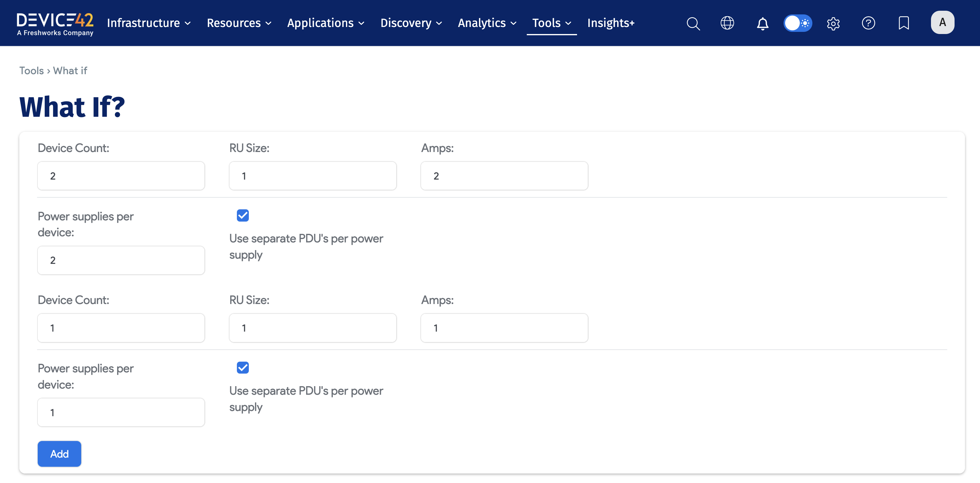Open the global search
Screen dimensions: 980x483
[x=693, y=23]
